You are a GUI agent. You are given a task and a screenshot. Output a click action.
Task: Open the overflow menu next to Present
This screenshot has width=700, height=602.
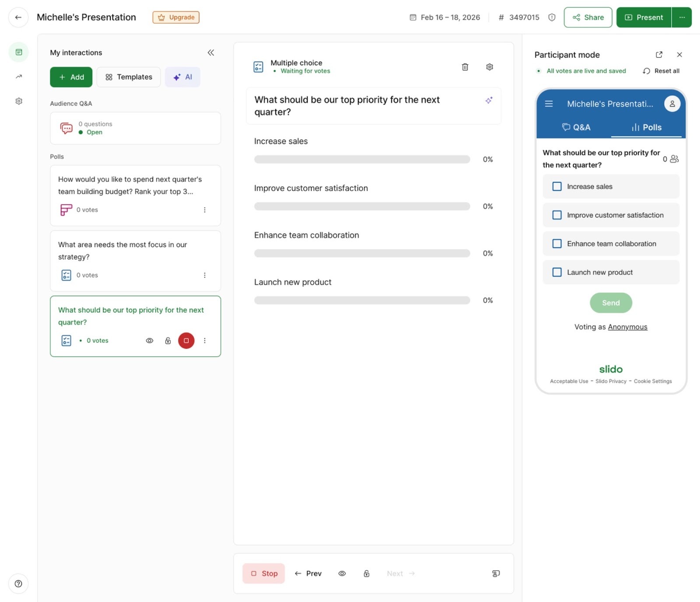click(682, 17)
